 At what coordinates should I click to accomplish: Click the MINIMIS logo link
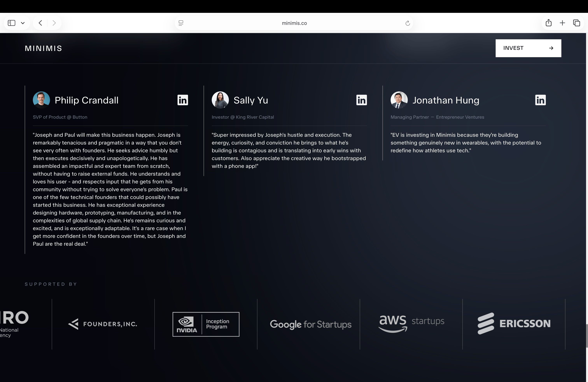(x=44, y=48)
